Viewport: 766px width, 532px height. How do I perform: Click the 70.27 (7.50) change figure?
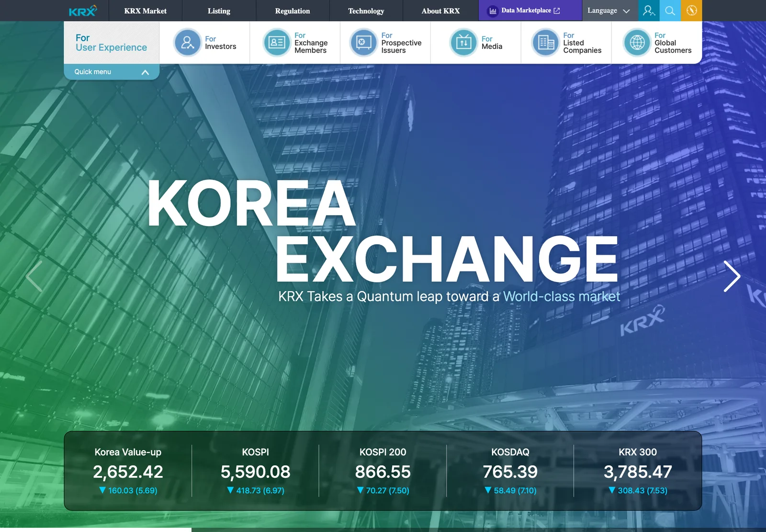tap(383, 490)
